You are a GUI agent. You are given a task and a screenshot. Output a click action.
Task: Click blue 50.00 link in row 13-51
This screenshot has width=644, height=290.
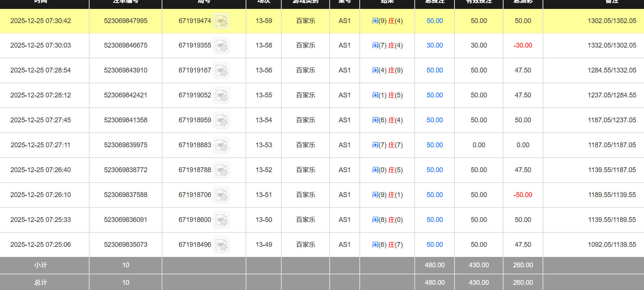pos(434,195)
